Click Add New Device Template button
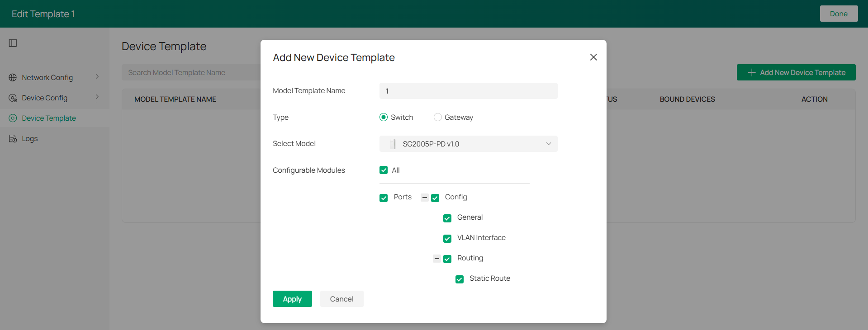Screen dimensions: 868x330 pos(796,72)
